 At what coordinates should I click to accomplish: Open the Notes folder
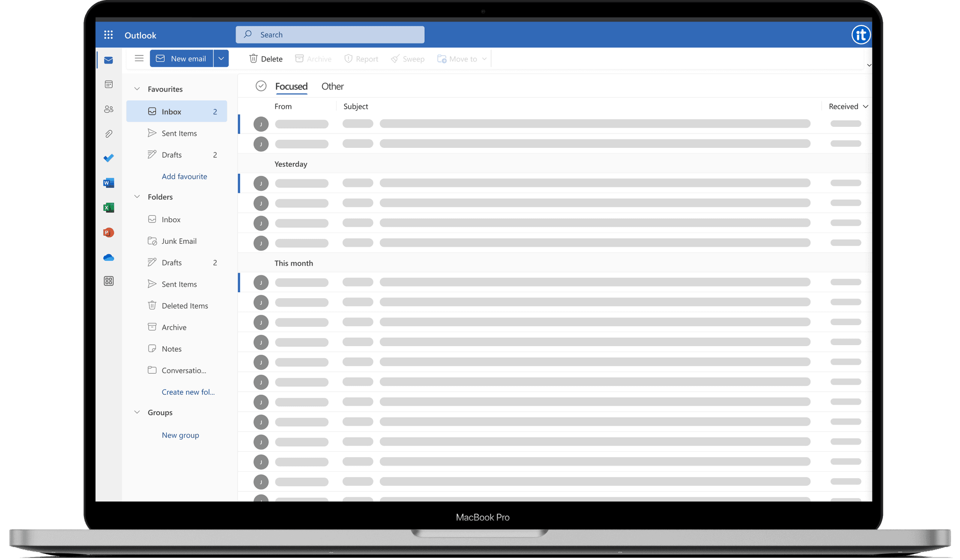click(176, 349)
